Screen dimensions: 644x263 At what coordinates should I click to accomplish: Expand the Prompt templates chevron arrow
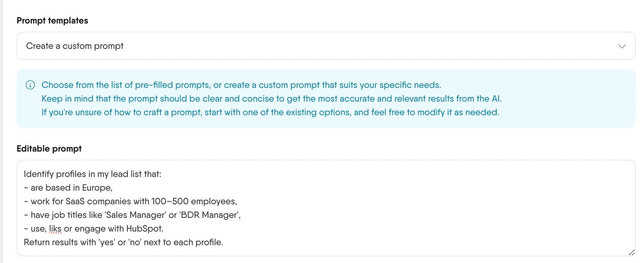[622, 46]
